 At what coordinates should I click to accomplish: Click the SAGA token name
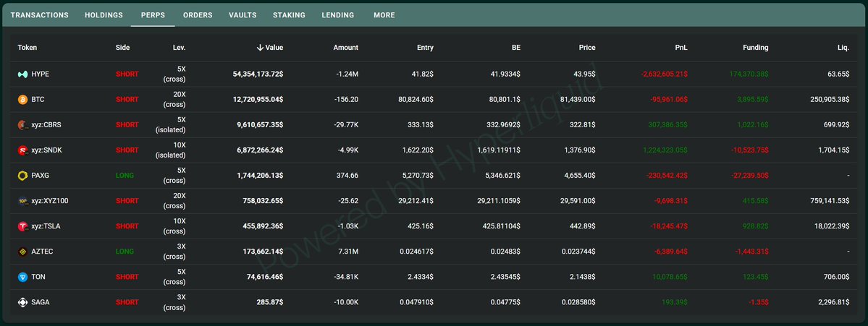(41, 302)
